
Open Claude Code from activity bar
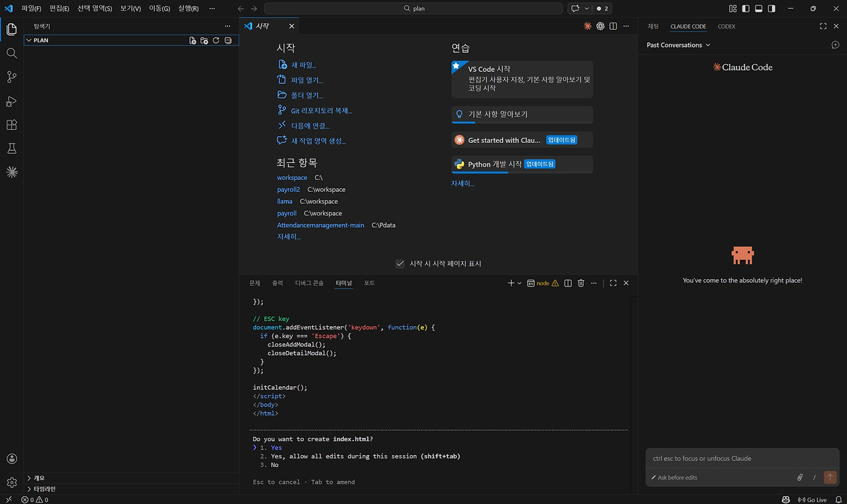pos(11,172)
